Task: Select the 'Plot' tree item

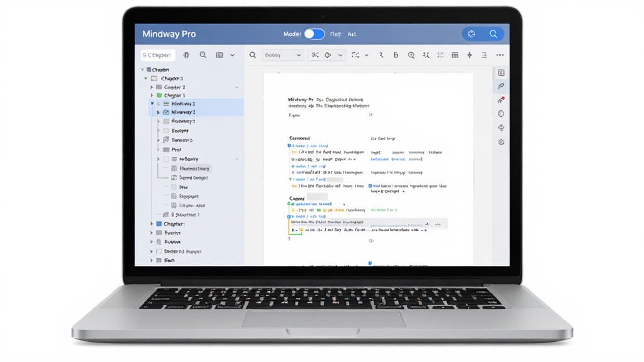Action: tap(176, 150)
